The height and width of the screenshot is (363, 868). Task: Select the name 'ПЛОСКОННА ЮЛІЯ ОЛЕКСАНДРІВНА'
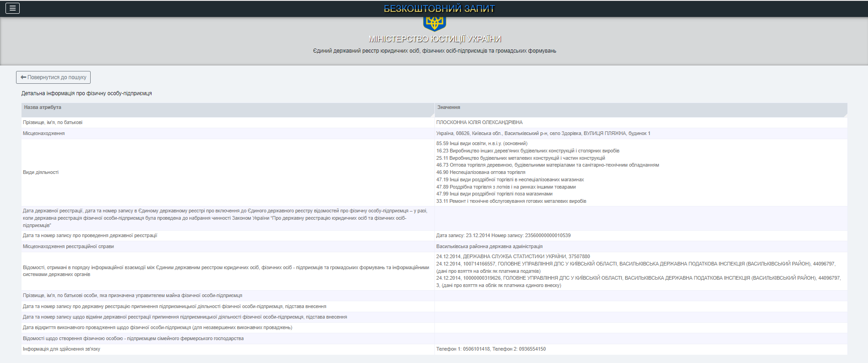479,123
